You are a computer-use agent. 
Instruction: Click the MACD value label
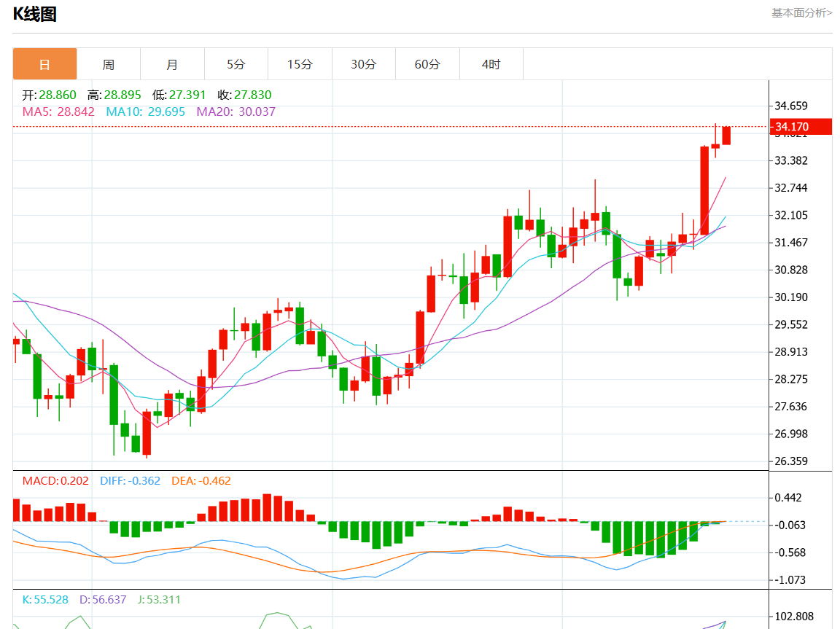55,481
